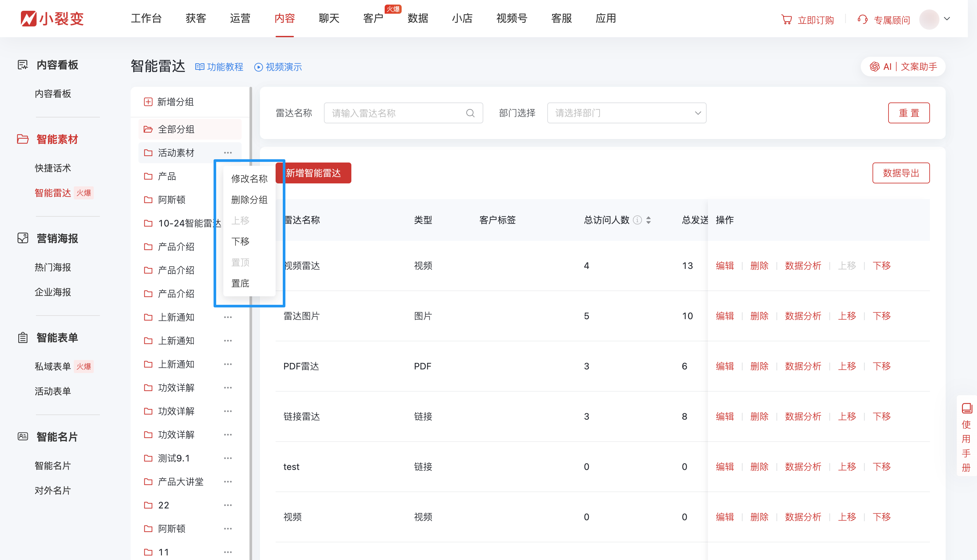Screen dimensions: 977x560
Task: Focus the 雷达名称 search input
Action: [x=403, y=113]
